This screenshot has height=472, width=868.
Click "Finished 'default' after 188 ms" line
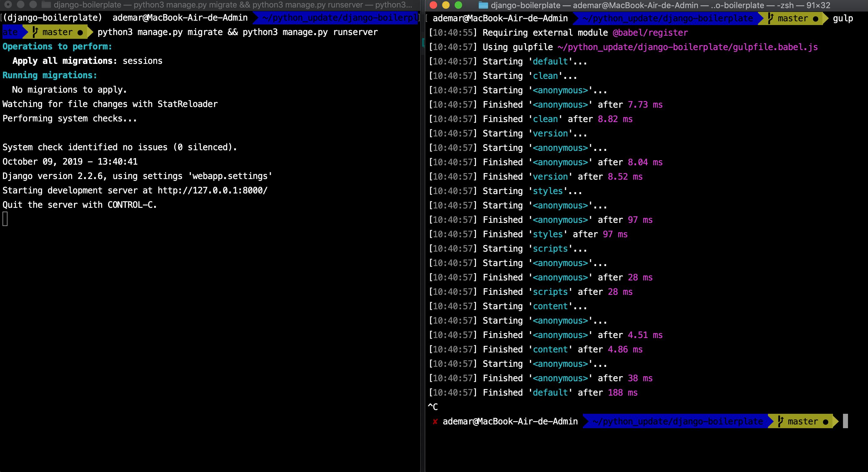(x=533, y=393)
